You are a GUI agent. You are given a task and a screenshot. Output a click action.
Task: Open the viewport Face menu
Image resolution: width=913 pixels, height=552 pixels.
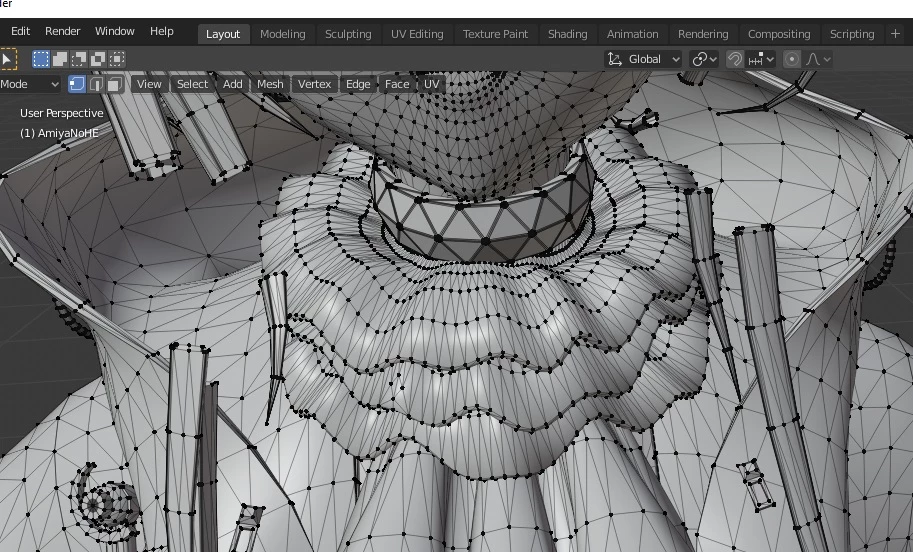coord(397,84)
